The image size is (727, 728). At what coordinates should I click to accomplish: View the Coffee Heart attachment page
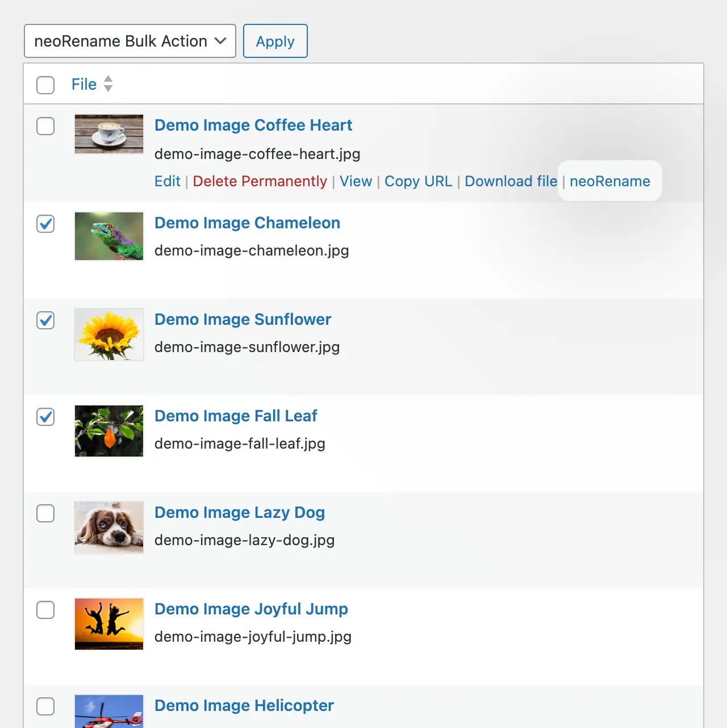pos(356,181)
